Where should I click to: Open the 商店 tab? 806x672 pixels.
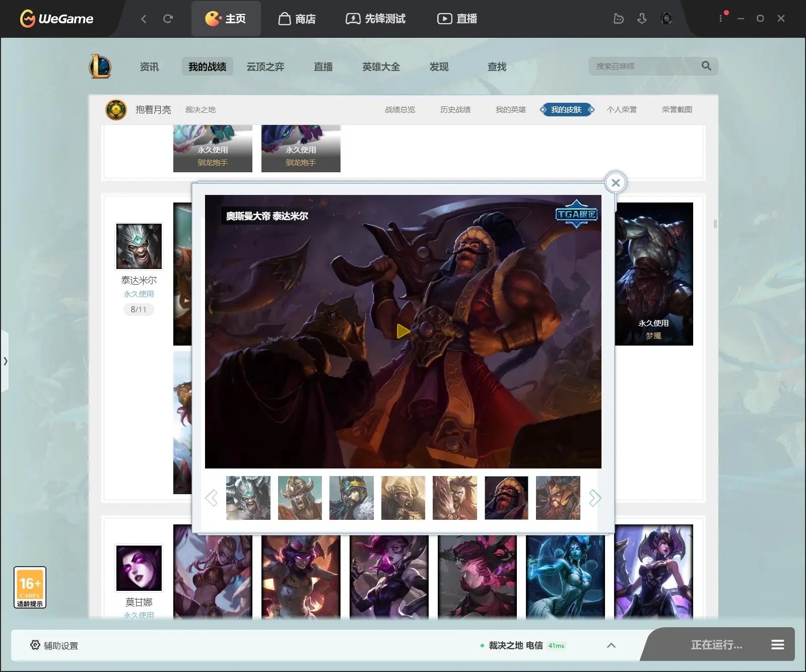coord(297,19)
